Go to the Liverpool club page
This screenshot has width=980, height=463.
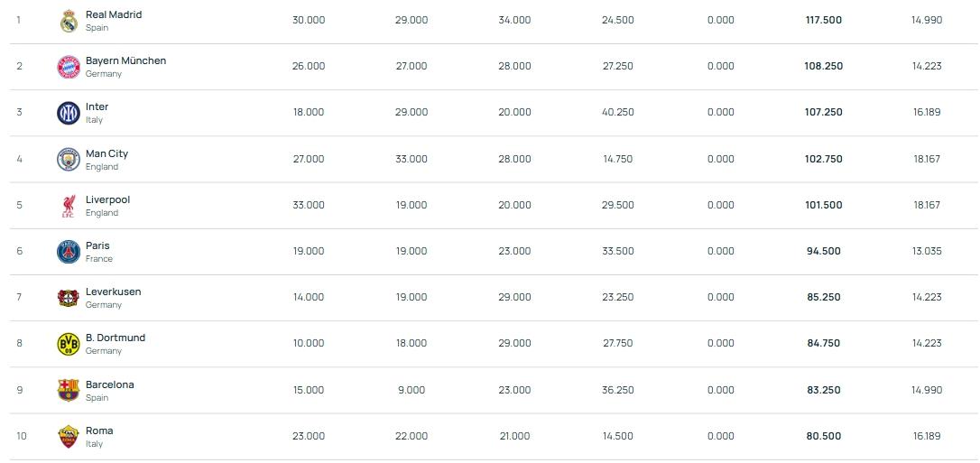[x=107, y=200]
